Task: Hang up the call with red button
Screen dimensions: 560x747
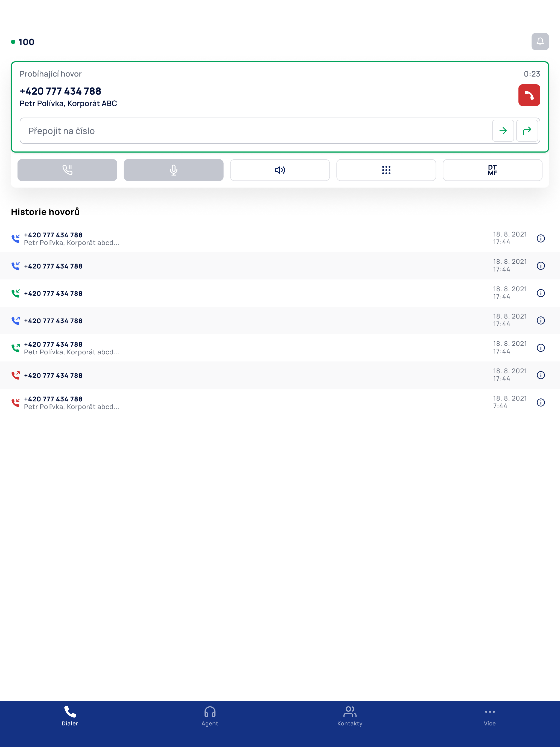Action: tap(529, 95)
